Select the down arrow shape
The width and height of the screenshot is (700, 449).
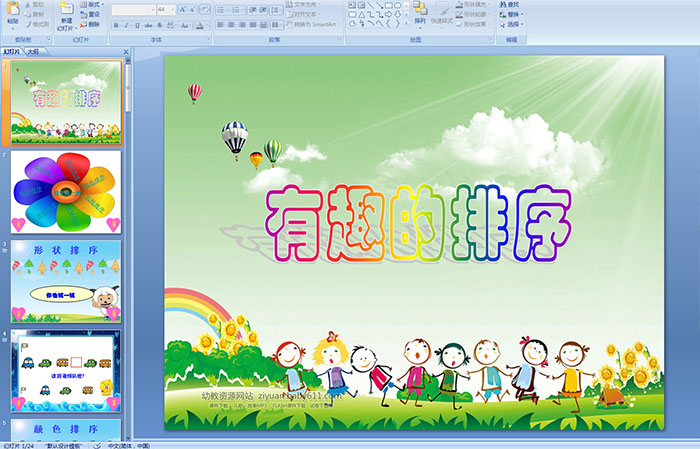click(397, 14)
